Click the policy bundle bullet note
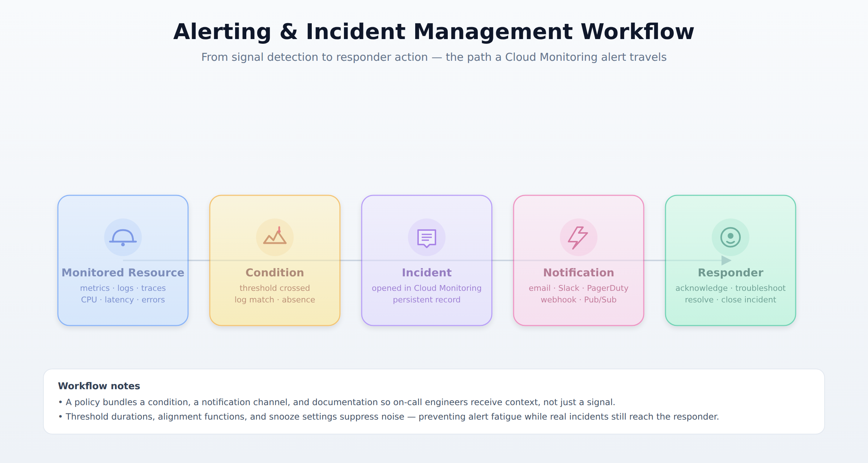Screen dimensions: 868x463 [x=337, y=402]
